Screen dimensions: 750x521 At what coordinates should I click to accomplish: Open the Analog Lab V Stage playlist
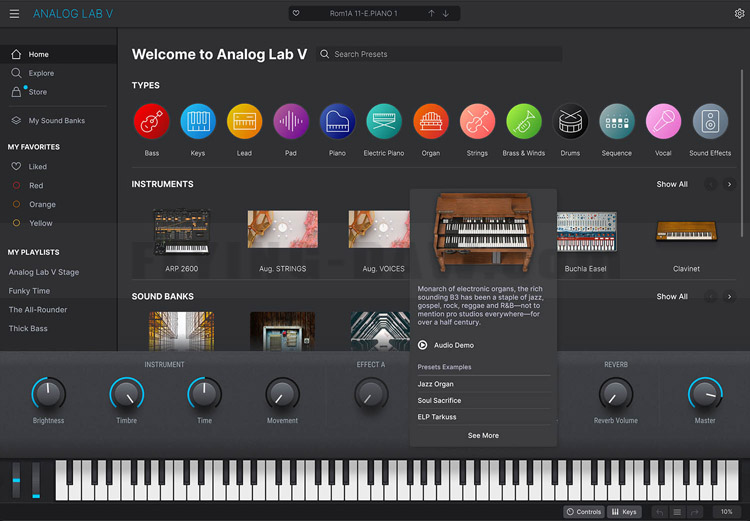[44, 272]
